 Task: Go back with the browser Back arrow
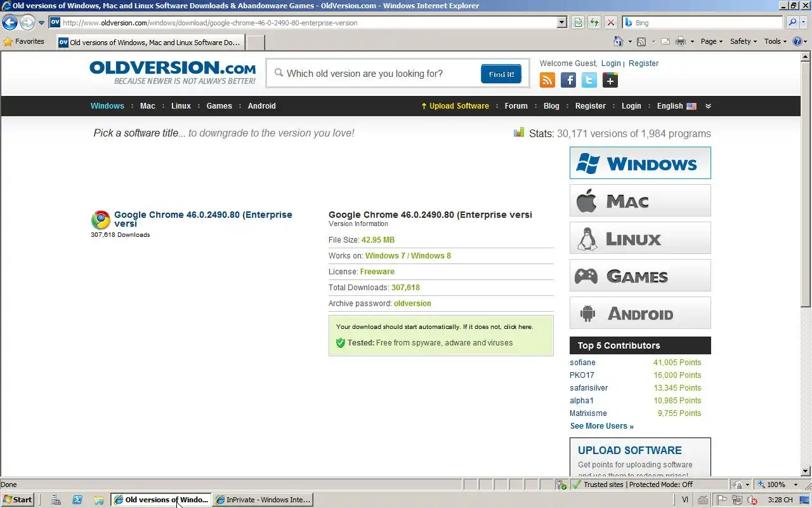point(10,22)
